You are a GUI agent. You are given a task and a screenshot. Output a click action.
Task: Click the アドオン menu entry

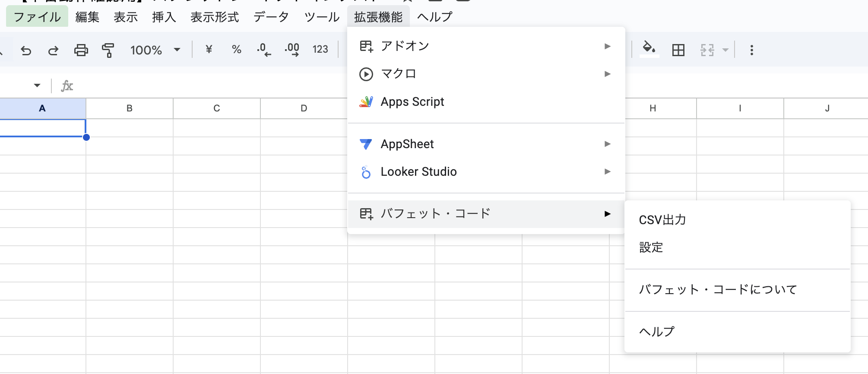[x=486, y=46]
